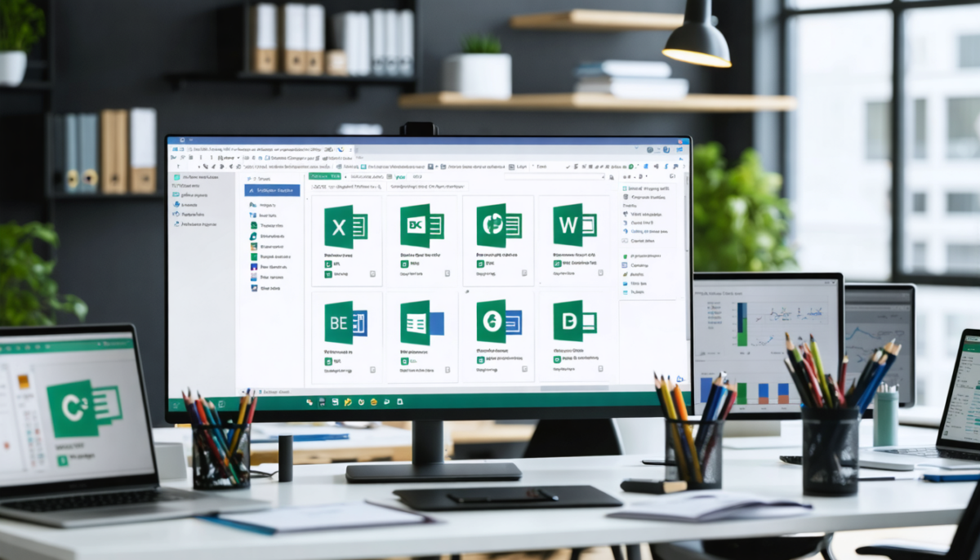
Task: Open the green D app tile
Action: [x=574, y=321]
